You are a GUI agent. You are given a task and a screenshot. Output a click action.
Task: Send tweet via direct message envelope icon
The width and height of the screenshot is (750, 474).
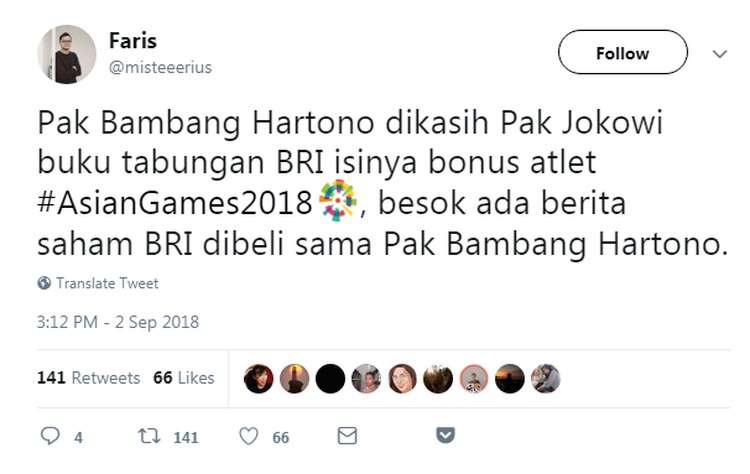click(347, 436)
